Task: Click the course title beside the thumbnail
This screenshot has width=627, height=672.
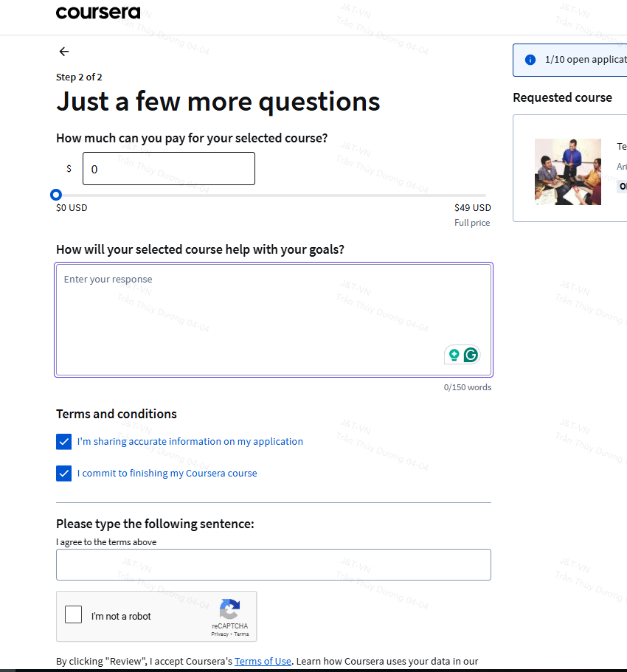Action: [621, 147]
